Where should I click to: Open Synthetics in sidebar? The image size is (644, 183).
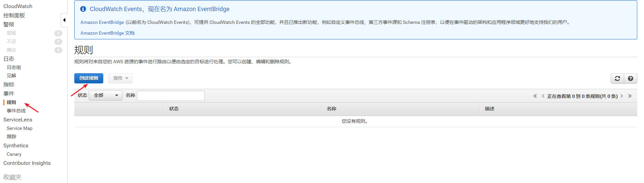[16, 146]
